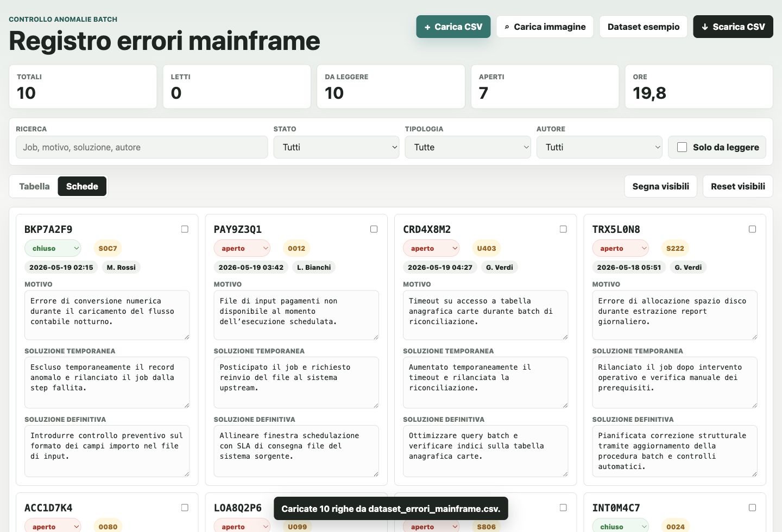Viewport: 782px width, 532px height.
Task: Open the Autore filter dropdown
Action: click(600, 147)
